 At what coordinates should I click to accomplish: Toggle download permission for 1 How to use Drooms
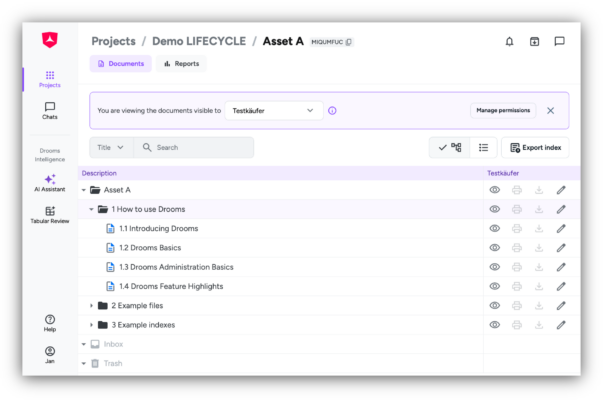tap(539, 209)
